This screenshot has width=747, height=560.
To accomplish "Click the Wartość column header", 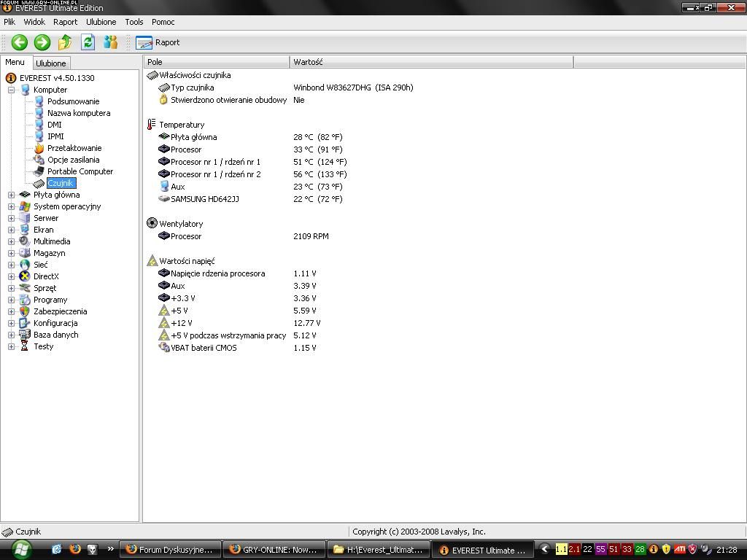I will click(x=308, y=62).
